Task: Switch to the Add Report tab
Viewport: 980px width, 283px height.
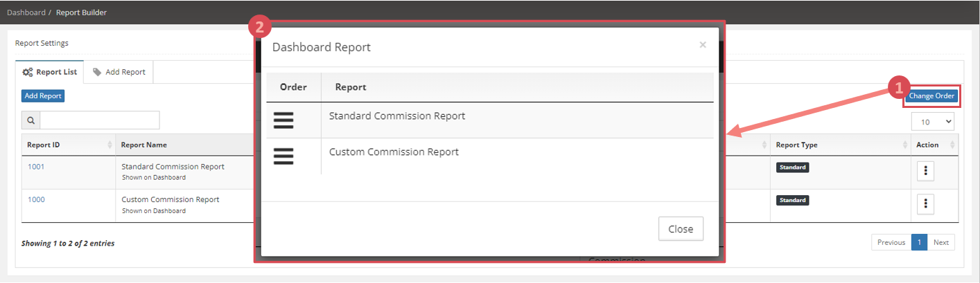Action: (119, 72)
